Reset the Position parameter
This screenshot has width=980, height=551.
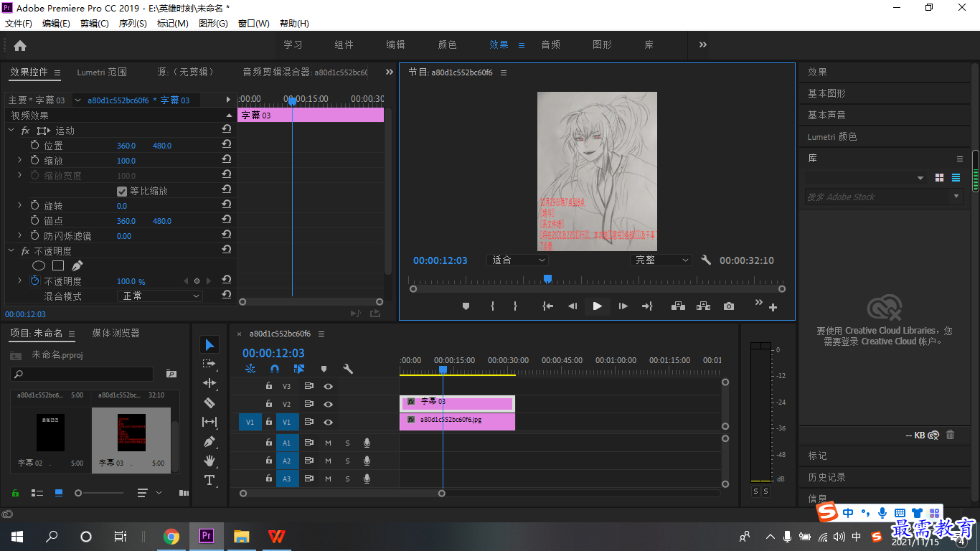[x=226, y=145]
